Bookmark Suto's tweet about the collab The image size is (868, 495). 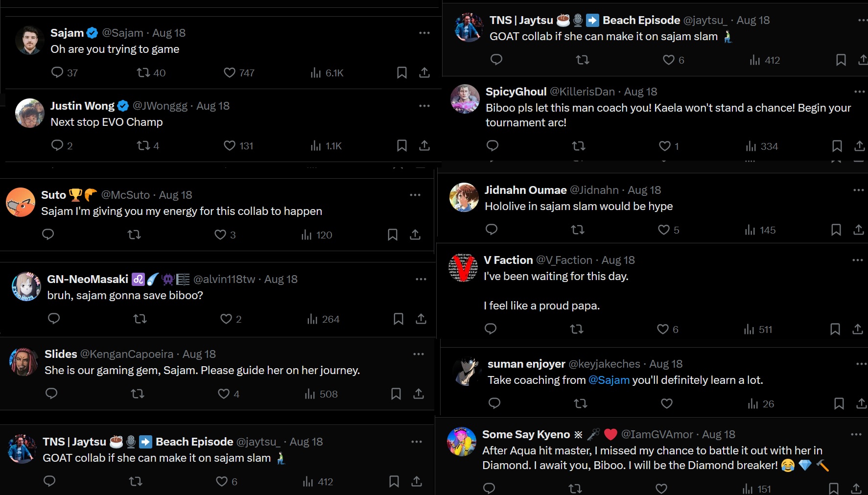[x=392, y=235]
